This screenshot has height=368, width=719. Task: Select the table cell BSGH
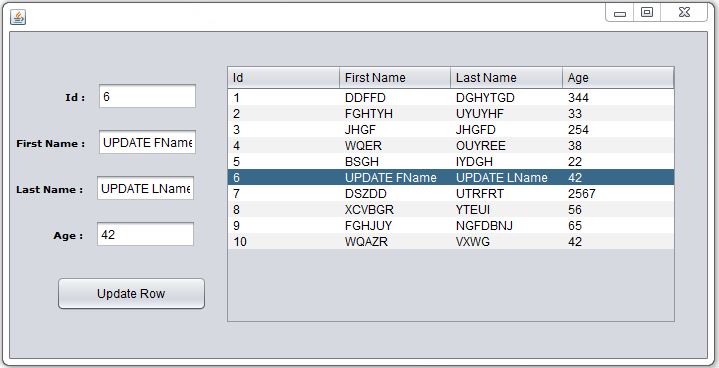(x=395, y=162)
